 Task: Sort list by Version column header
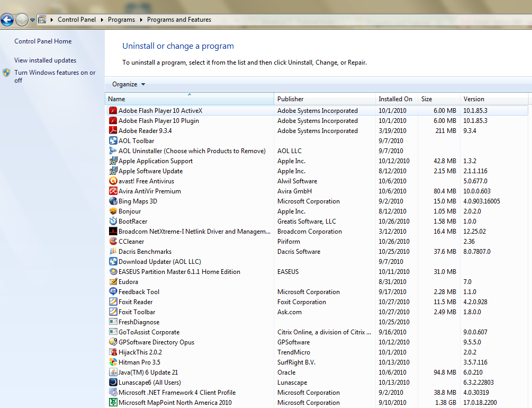click(x=494, y=99)
